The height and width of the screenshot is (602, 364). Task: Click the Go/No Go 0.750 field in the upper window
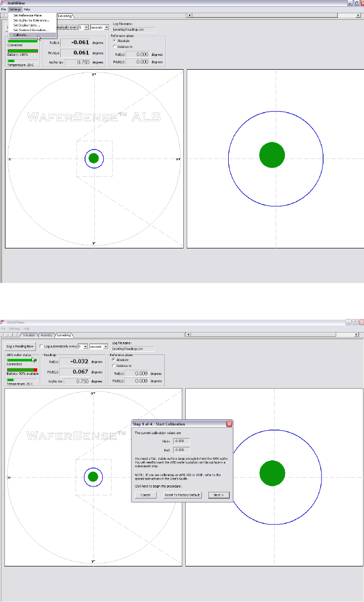(x=78, y=62)
